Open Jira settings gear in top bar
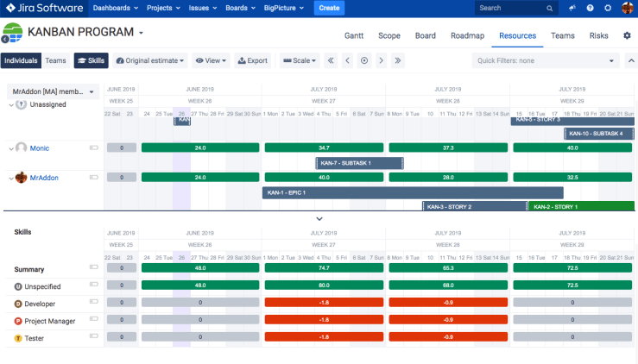 tap(608, 8)
